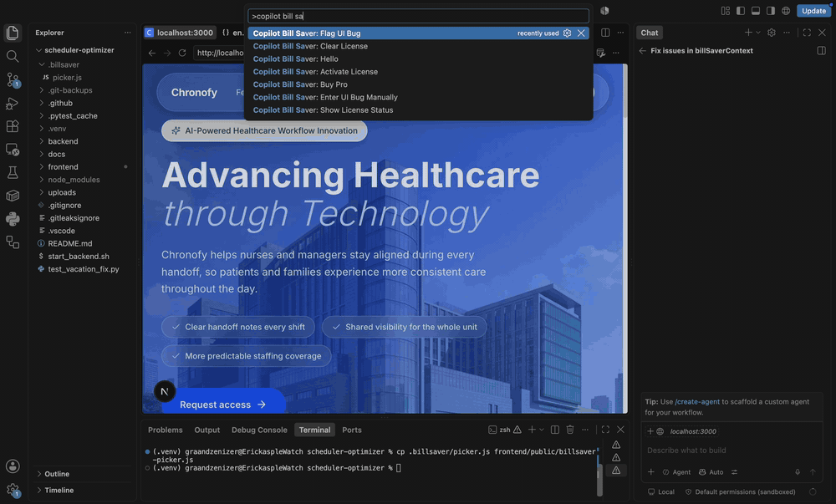Switch to the Problems tab
The image size is (836, 504).
[166, 430]
